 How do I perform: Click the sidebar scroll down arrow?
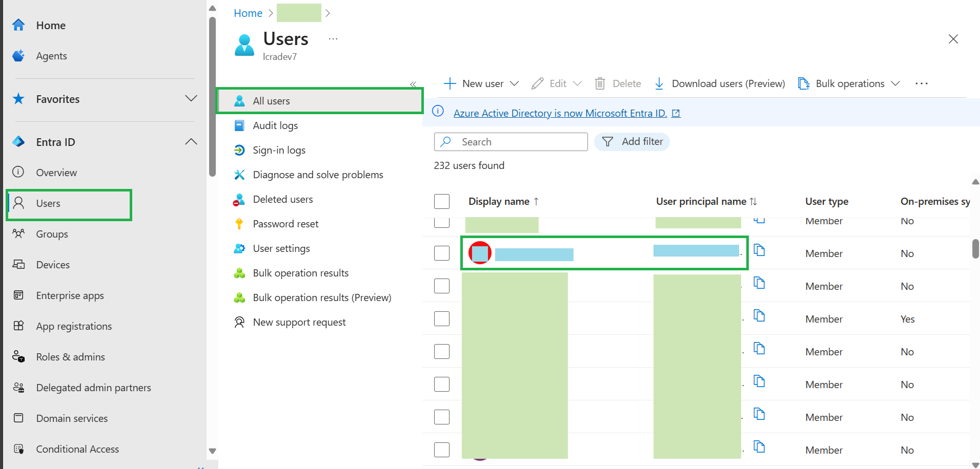[x=212, y=451]
